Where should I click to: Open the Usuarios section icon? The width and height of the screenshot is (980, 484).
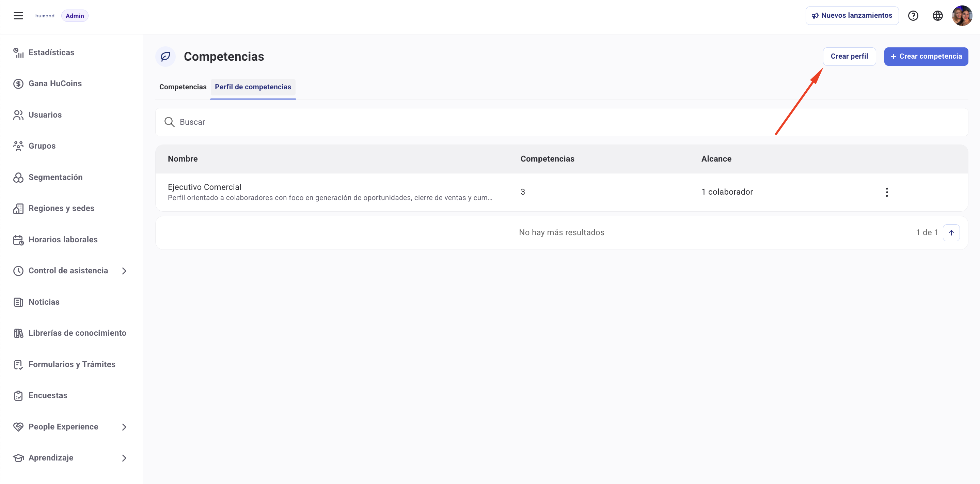click(18, 115)
